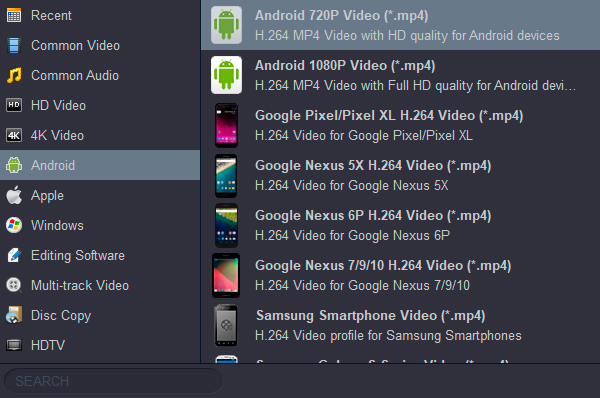Click the HD Video badge icon
This screenshot has height=398, width=600.
point(14,105)
